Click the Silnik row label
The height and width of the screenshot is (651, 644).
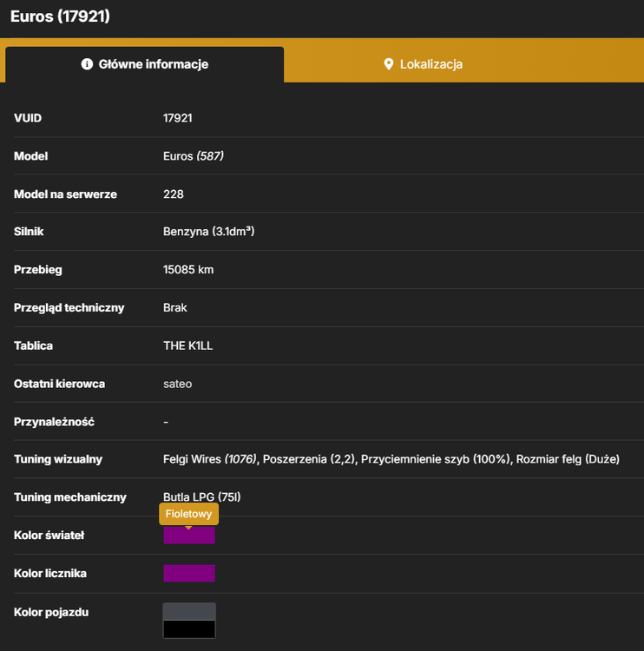pyautogui.click(x=29, y=231)
